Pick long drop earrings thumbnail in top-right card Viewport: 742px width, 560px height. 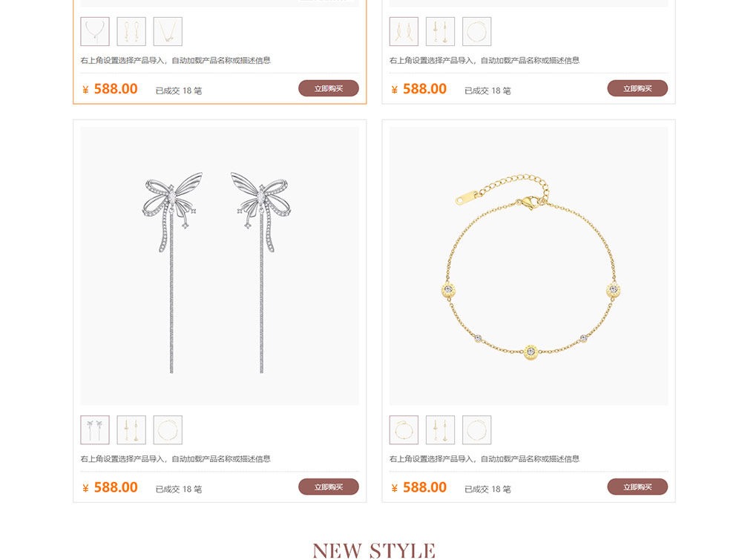441,32
